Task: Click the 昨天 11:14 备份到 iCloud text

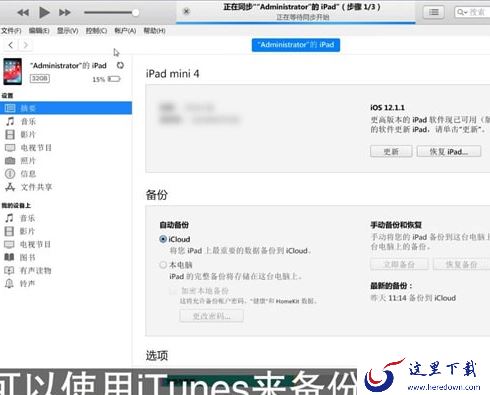Action: tap(413, 298)
